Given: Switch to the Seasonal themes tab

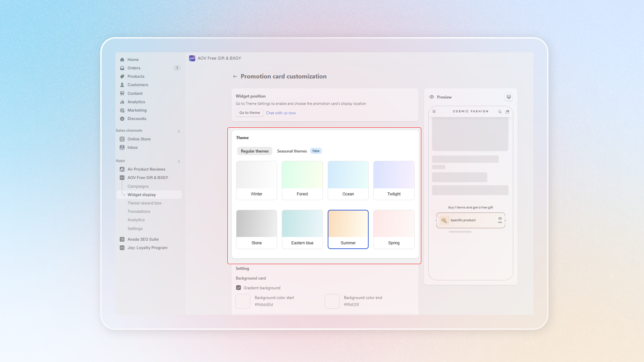Looking at the screenshot, I should (292, 151).
